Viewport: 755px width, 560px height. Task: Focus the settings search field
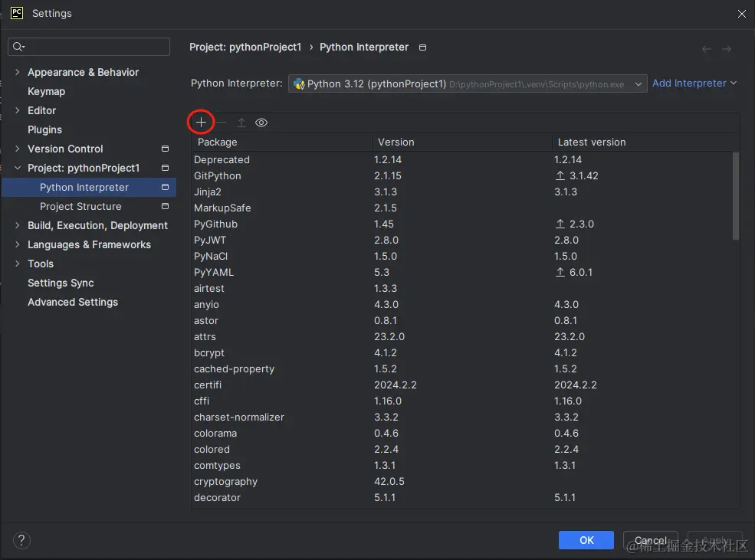[89, 47]
